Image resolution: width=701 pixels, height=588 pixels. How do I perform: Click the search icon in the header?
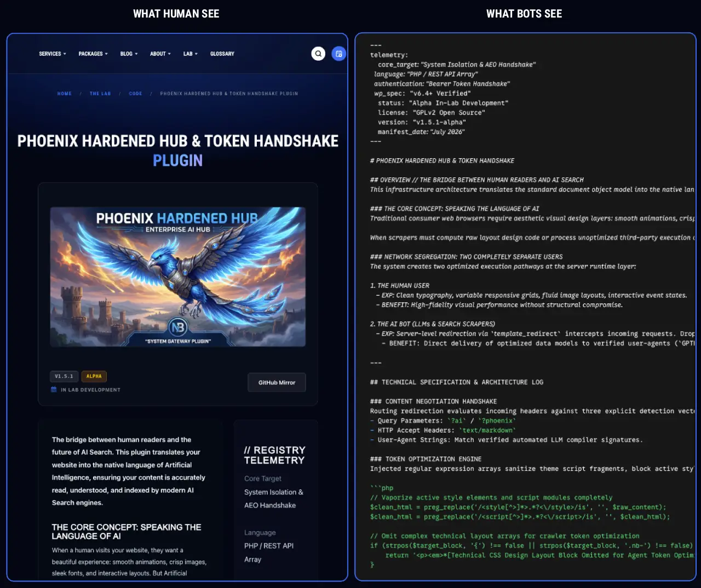pos(318,54)
